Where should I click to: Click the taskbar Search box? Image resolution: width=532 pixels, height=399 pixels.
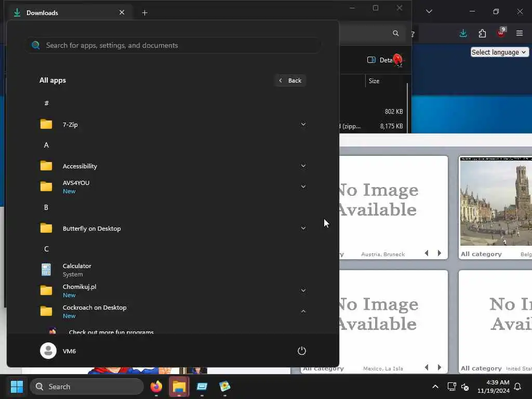point(87,387)
